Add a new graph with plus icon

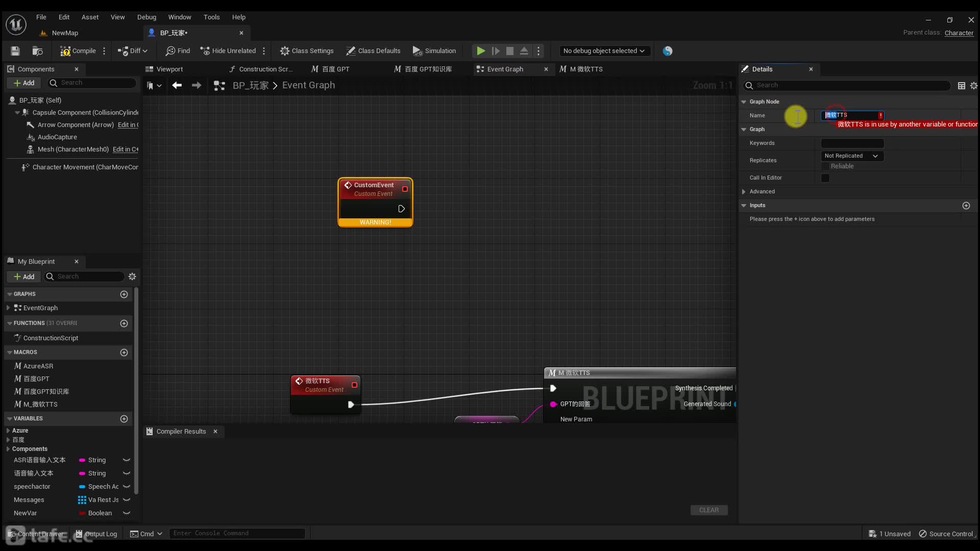click(x=124, y=294)
